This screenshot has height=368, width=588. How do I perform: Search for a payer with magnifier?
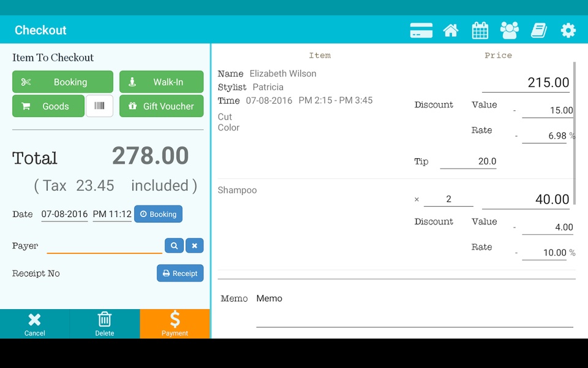174,245
